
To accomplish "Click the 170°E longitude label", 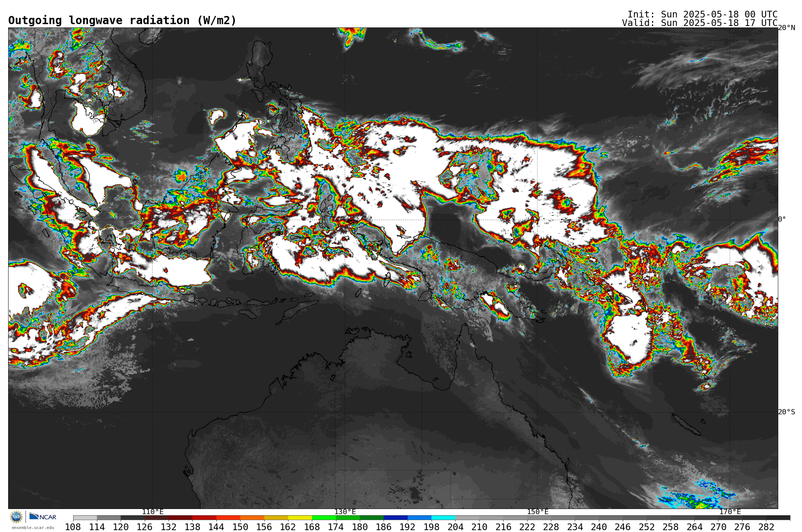I will [730, 512].
